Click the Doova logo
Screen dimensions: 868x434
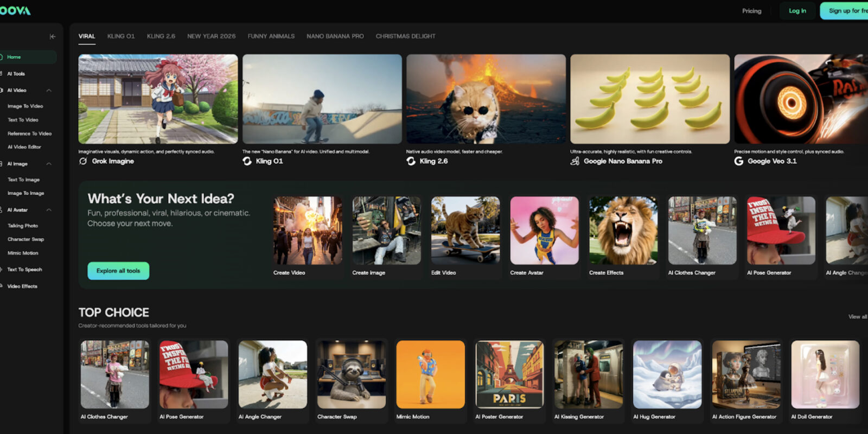(x=15, y=11)
